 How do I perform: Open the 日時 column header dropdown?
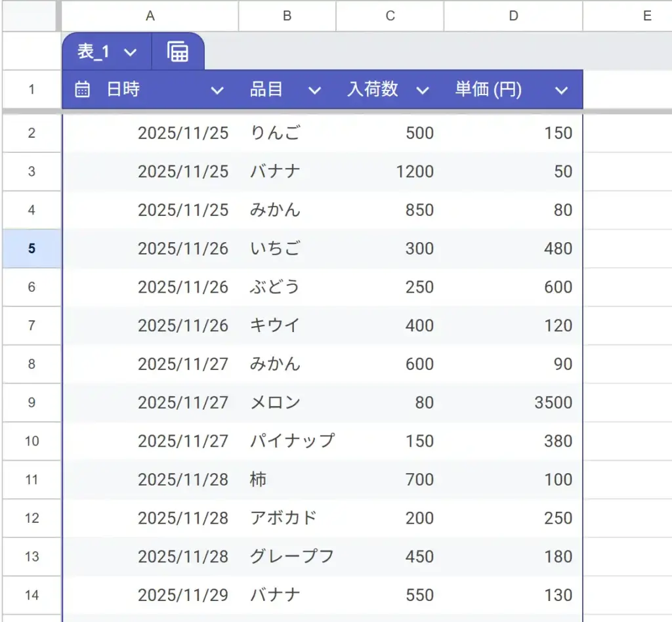(x=218, y=89)
